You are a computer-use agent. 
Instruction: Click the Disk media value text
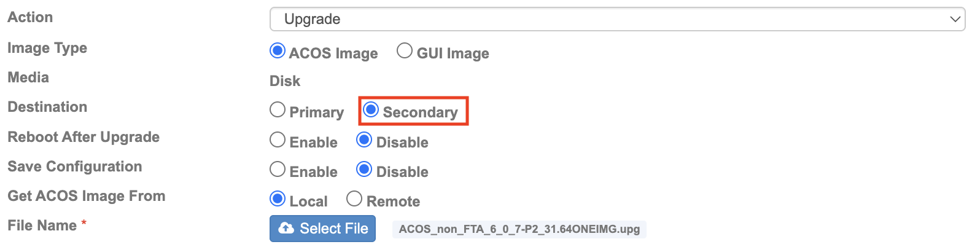[x=285, y=81]
